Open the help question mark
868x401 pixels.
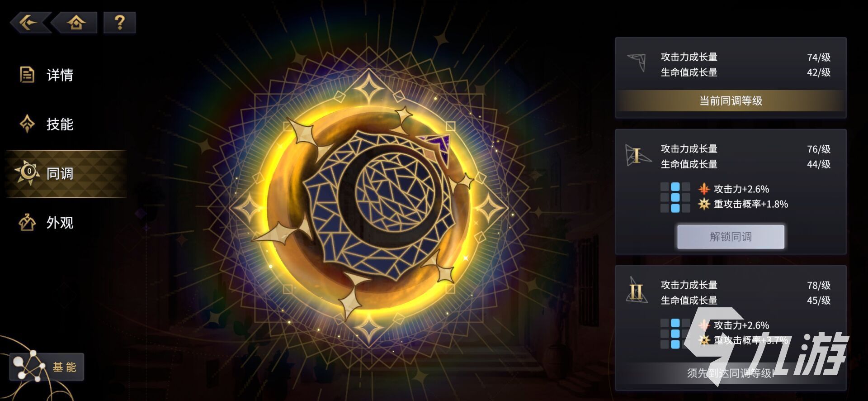[x=119, y=22]
